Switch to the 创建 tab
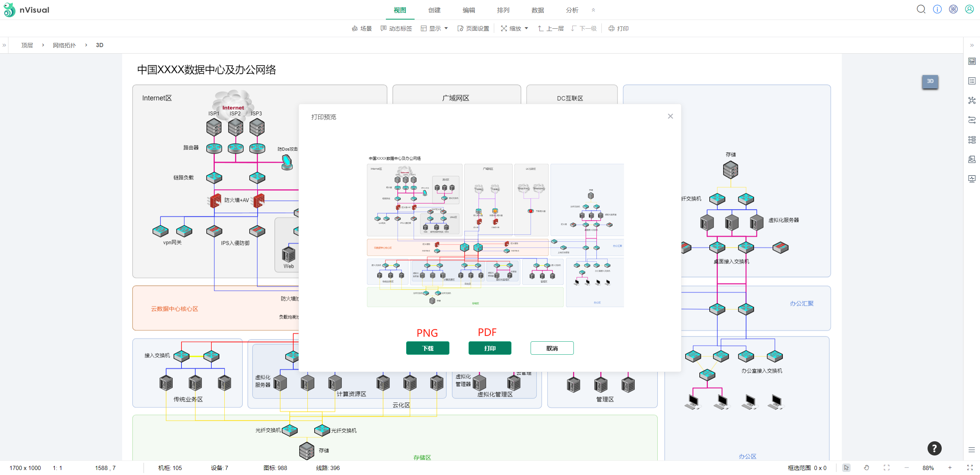This screenshot has width=980, height=475. [x=434, y=10]
